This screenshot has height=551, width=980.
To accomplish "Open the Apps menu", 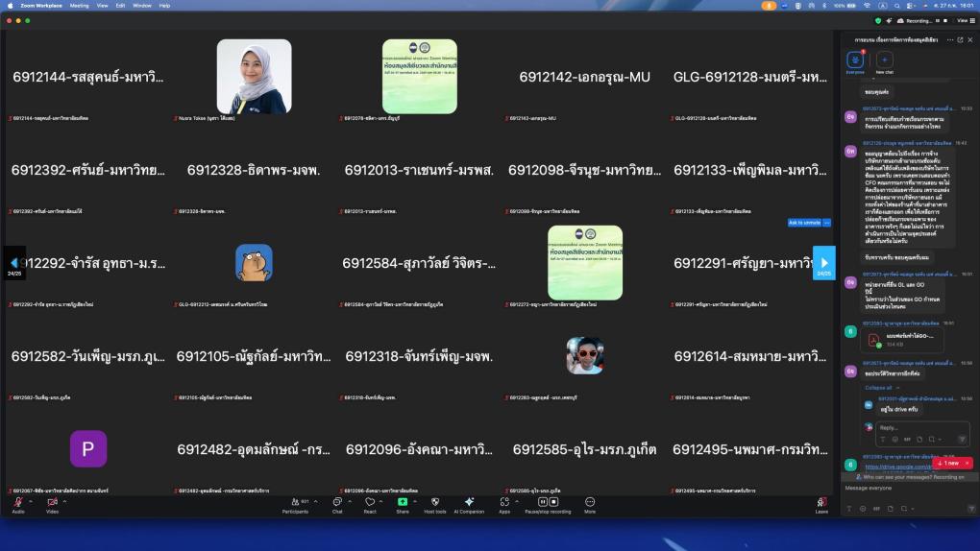I will 503,502.
